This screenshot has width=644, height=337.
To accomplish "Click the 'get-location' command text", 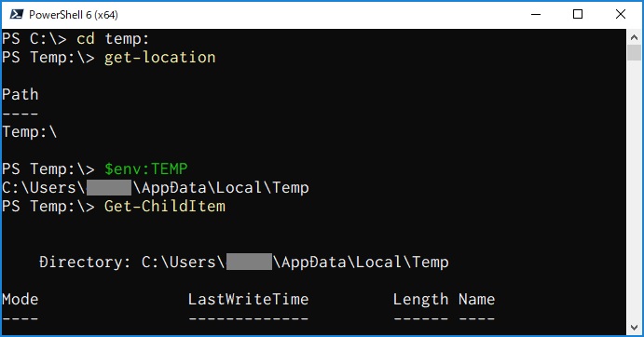I will pos(159,58).
